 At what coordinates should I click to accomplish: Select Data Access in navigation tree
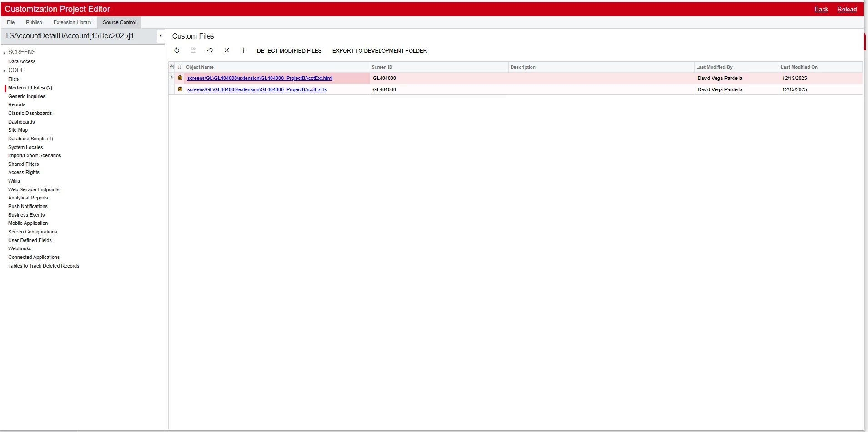click(x=22, y=61)
